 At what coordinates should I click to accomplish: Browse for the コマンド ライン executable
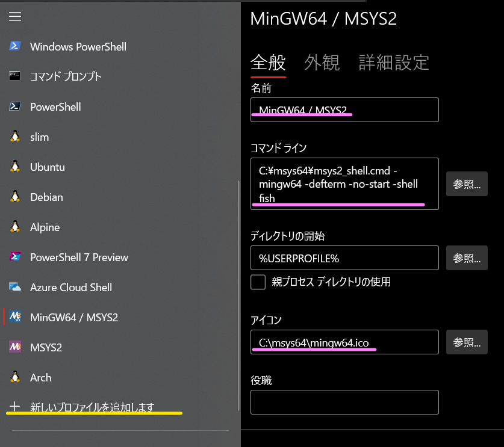pyautogui.click(x=467, y=183)
